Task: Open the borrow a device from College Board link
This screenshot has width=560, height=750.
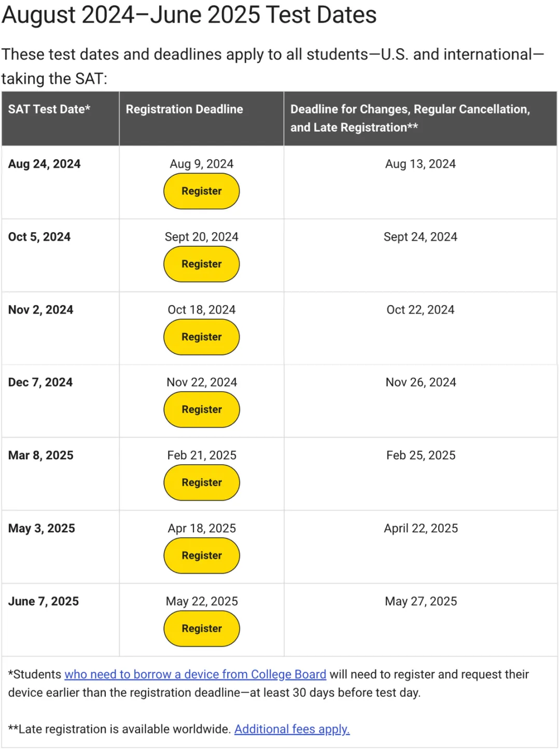Action: [195, 674]
